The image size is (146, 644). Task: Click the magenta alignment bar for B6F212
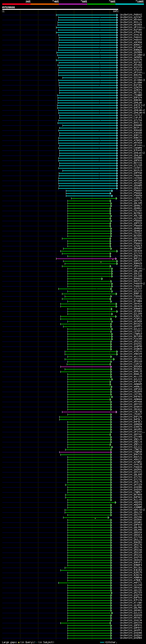tap(86, 259)
